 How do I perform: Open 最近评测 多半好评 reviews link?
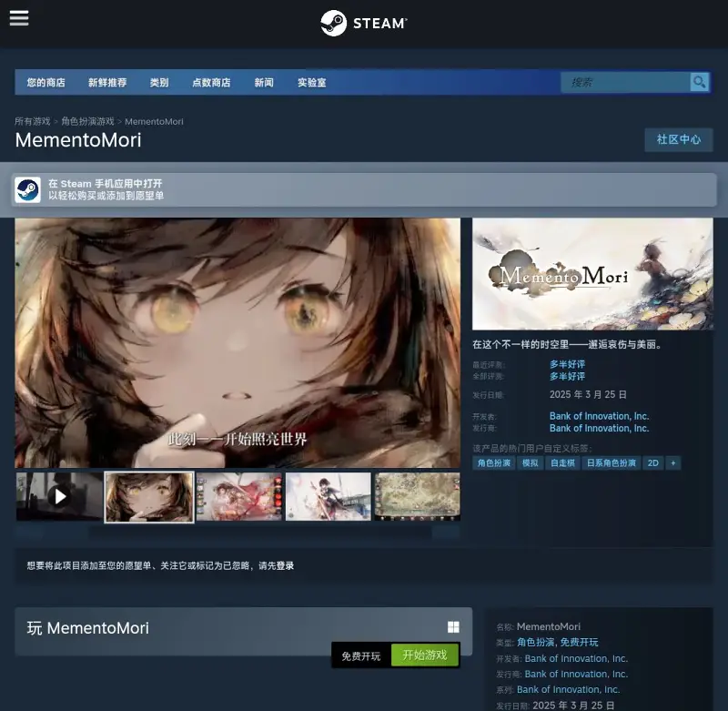567,364
